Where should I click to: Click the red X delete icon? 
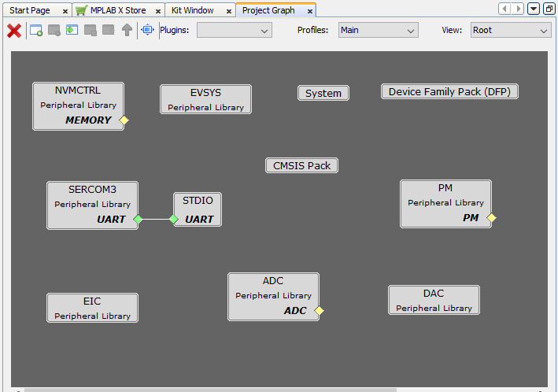14,31
